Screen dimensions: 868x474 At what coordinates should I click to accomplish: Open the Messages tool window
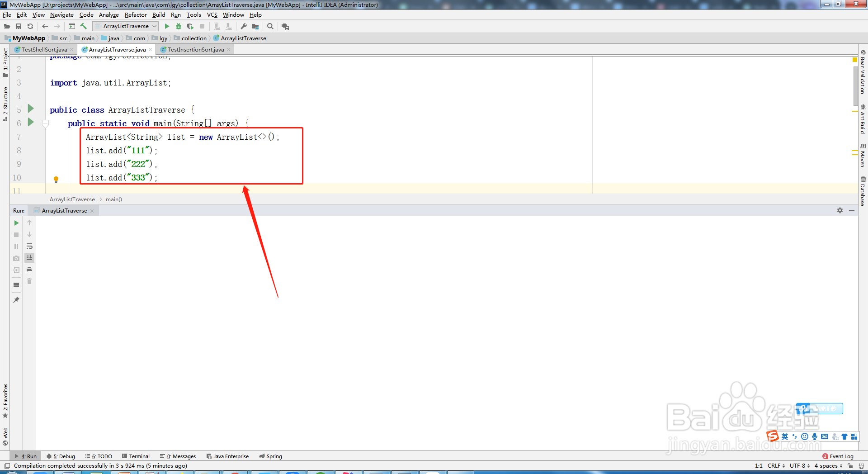click(x=178, y=456)
